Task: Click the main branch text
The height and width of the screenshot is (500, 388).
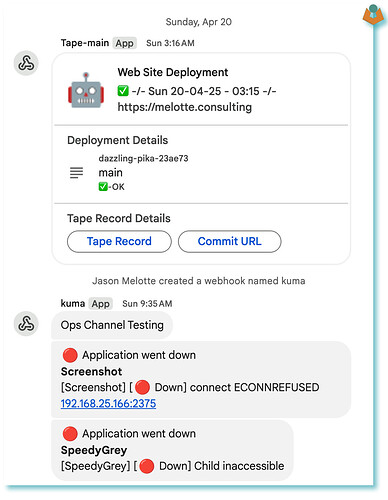Action: click(110, 173)
